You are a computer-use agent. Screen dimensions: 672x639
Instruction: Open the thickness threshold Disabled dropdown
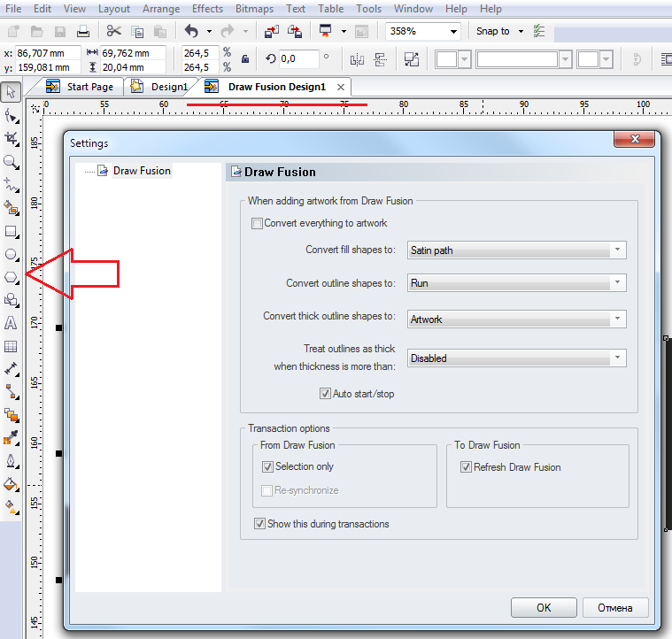516,358
